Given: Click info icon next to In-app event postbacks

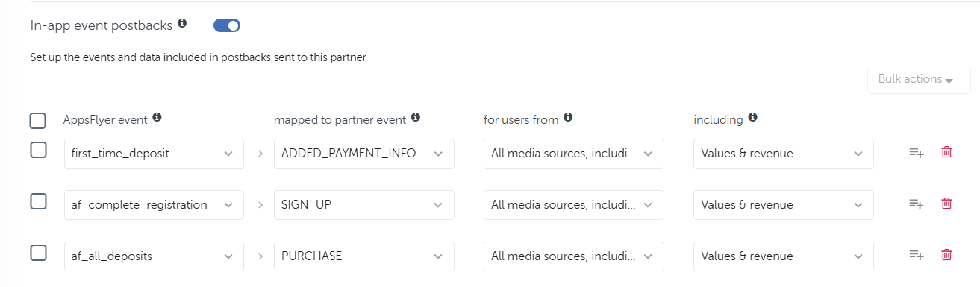Looking at the screenshot, I should 182,25.
